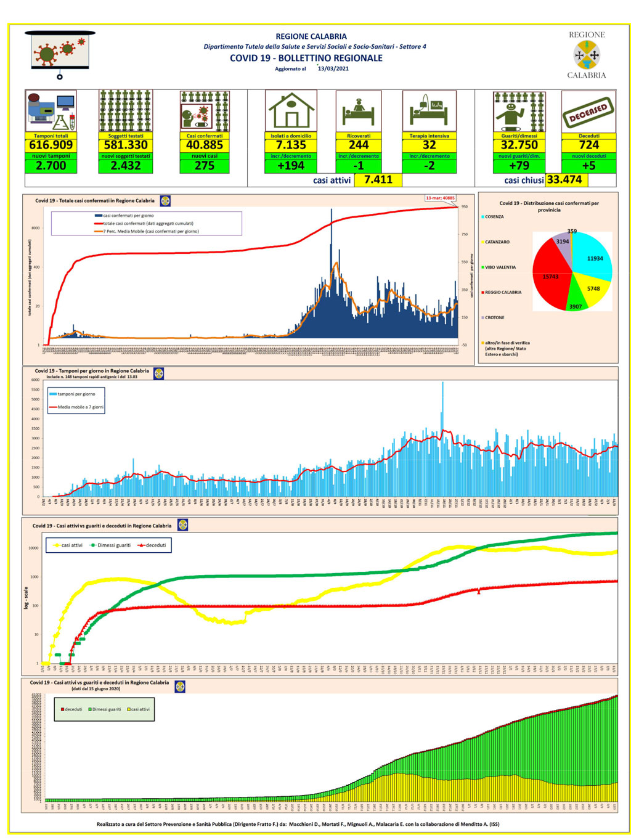Click the COVID 19 - BOLLETTINO REGIONALE heading
The image size is (631, 840).
306,58
